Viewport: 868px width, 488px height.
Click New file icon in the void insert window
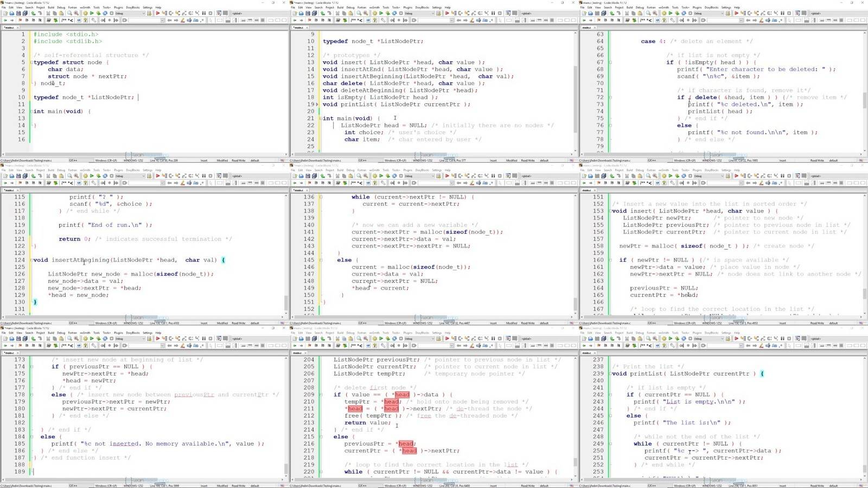[583, 176]
